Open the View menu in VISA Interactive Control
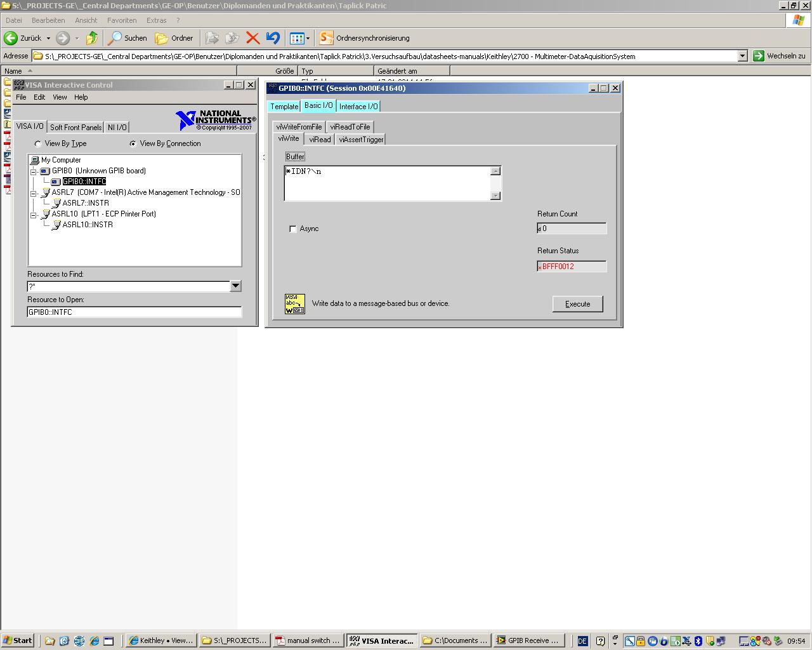Image resolution: width=812 pixels, height=650 pixels. pyautogui.click(x=60, y=97)
